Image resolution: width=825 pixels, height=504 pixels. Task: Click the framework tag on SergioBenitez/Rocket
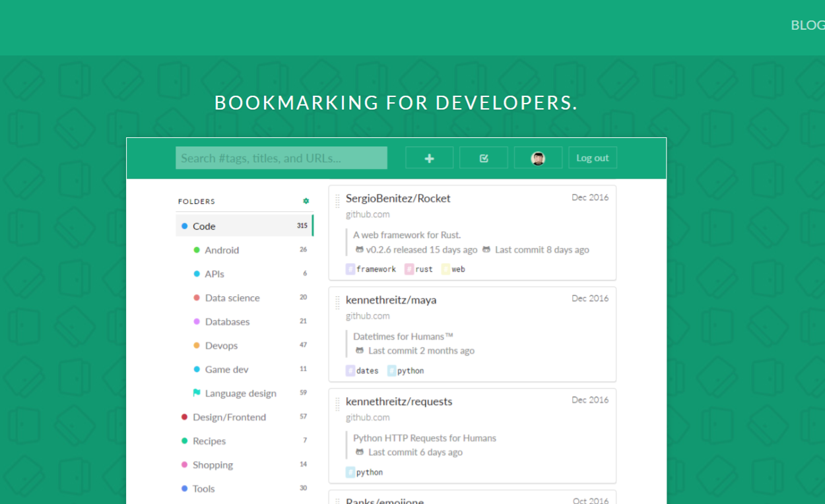370,268
